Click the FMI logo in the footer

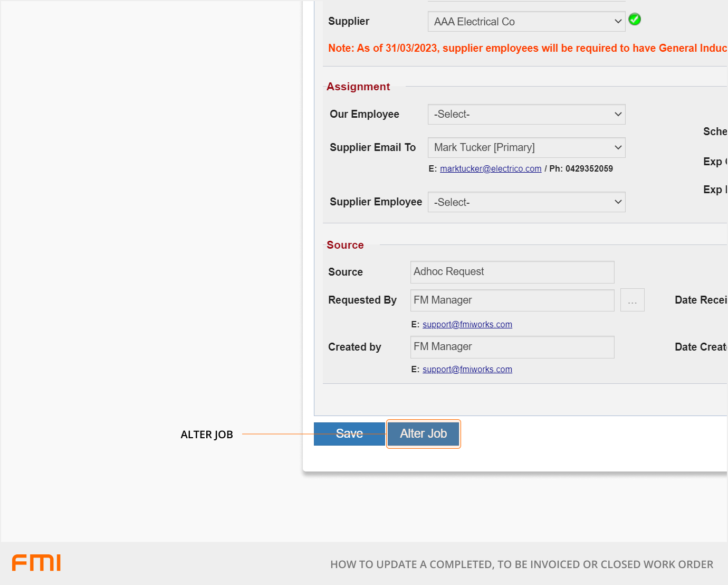click(36, 563)
